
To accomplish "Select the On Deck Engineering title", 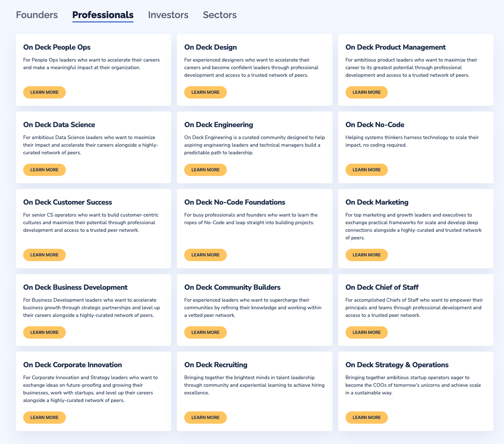I will 219,125.
